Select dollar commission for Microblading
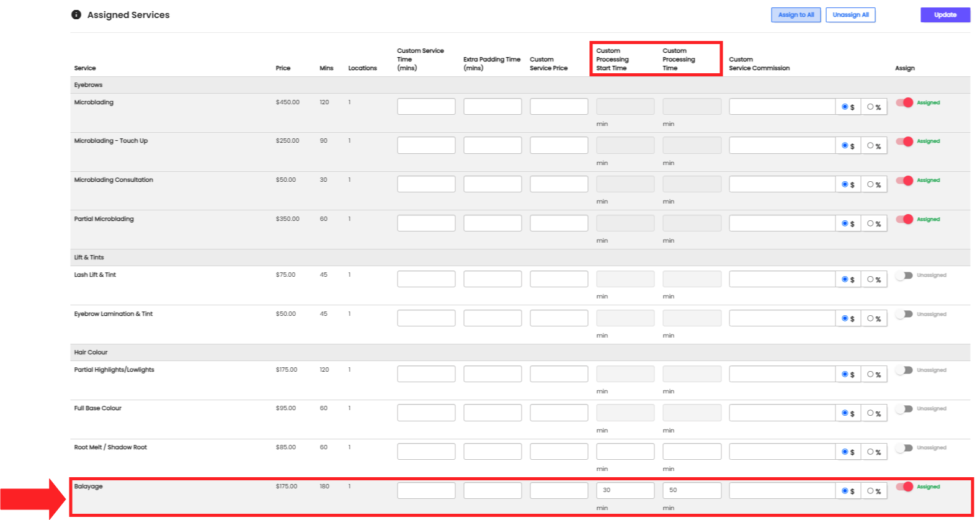This screenshot has width=980, height=520. (x=845, y=107)
